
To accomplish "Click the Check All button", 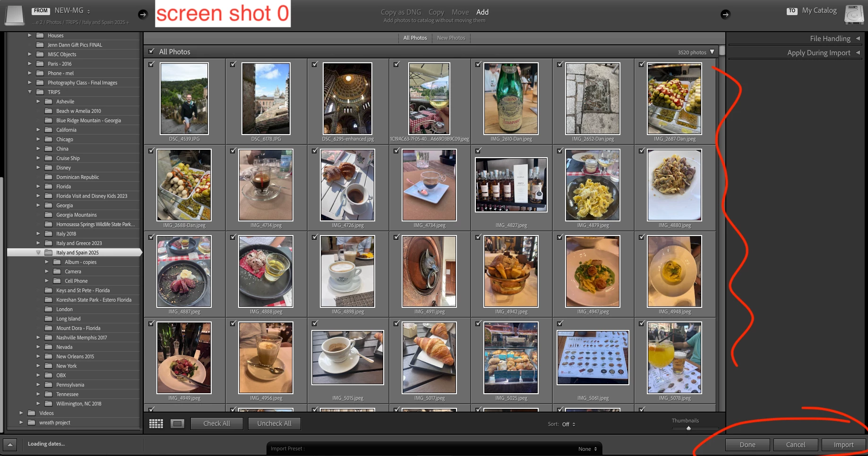I will point(216,423).
